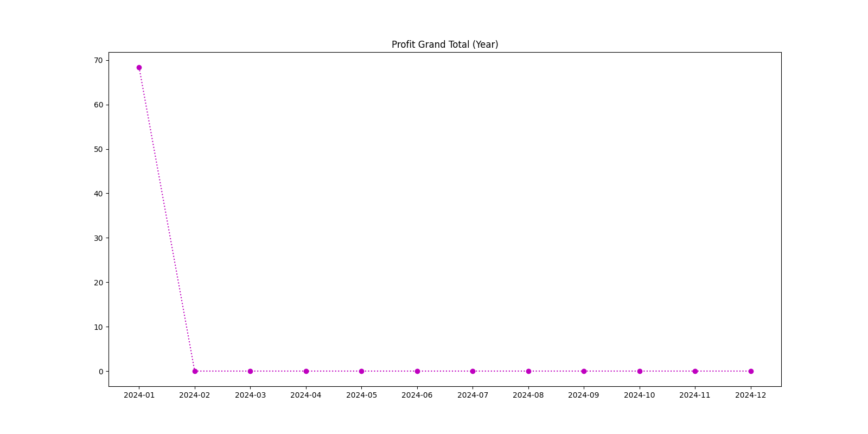Click the y-axis tick label '70'
The image size is (868, 434).
(98, 60)
